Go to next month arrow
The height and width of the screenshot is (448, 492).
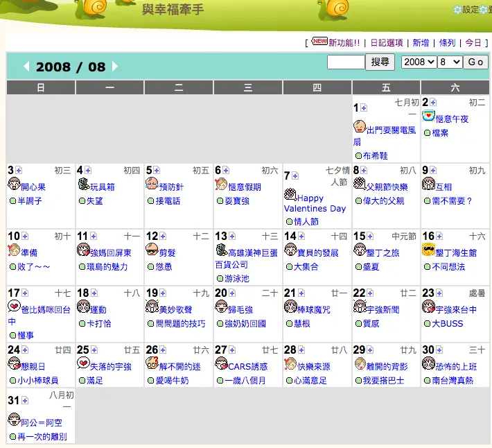click(115, 67)
